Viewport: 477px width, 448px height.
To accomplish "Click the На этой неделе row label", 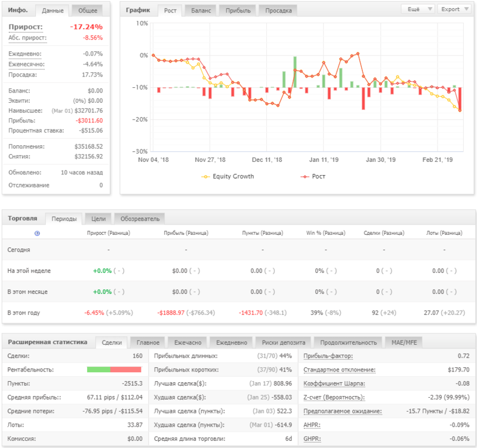I will (x=29, y=271).
